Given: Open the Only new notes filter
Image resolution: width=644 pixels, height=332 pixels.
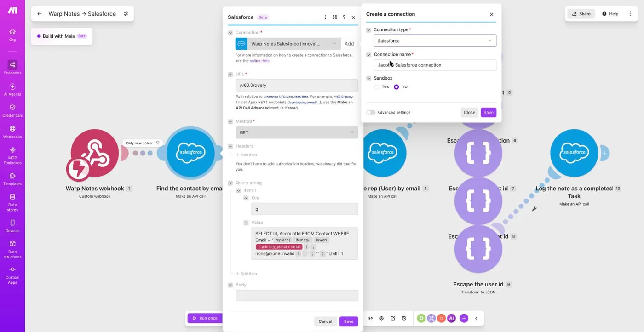Looking at the screenshot, I should pyautogui.click(x=143, y=143).
